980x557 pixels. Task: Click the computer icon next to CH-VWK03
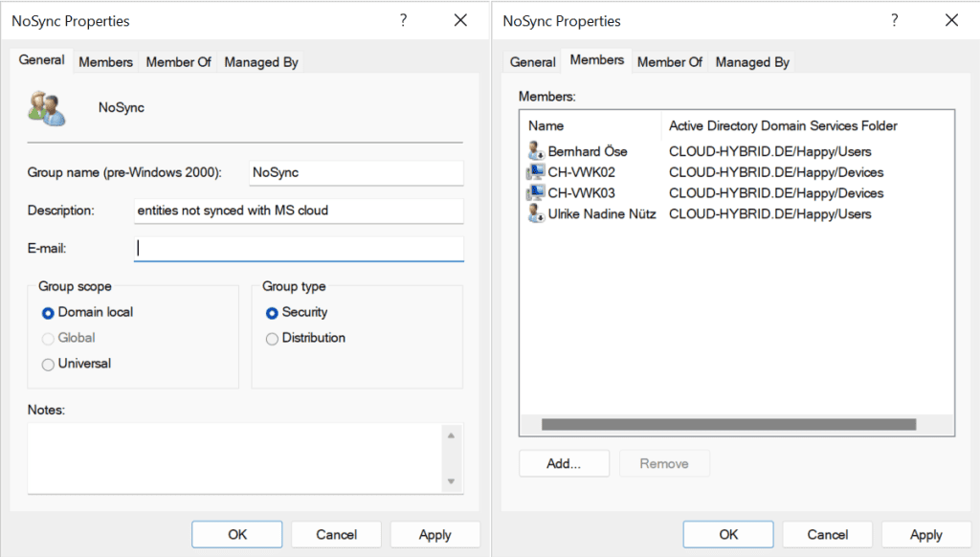(536, 193)
